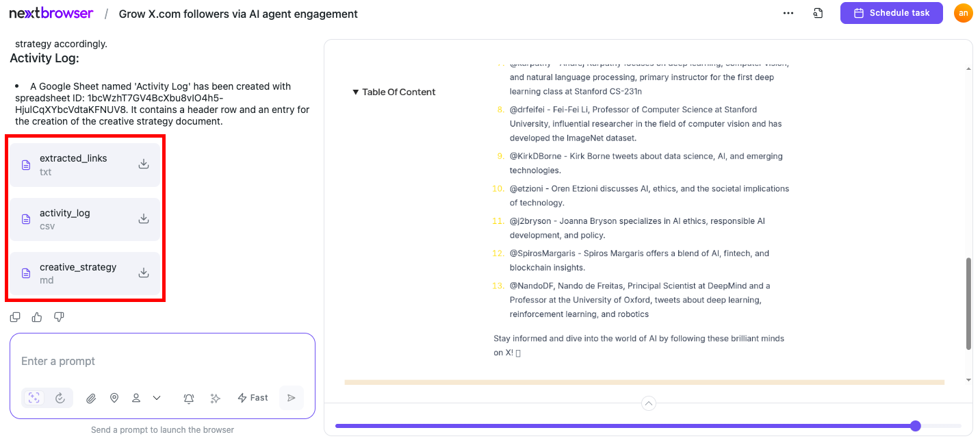
Task: Attach a file with the paperclip icon
Action: click(x=91, y=398)
